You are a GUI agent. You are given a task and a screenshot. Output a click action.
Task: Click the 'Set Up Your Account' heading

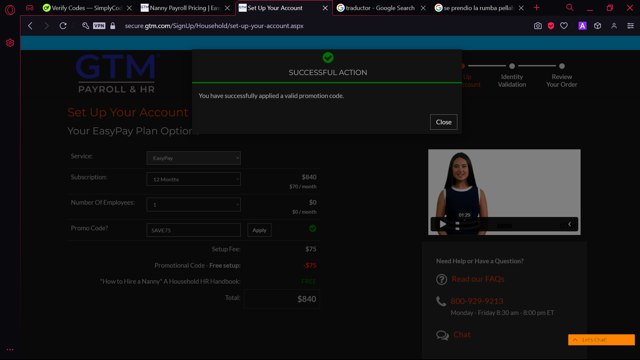click(x=128, y=113)
